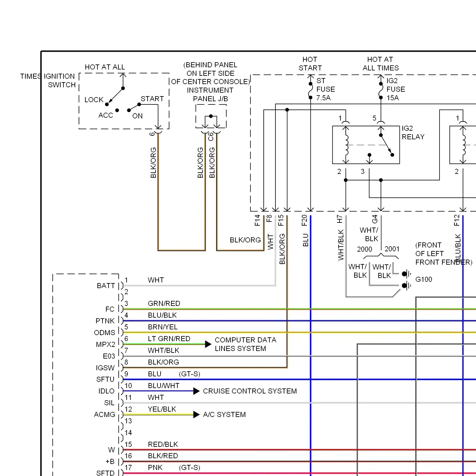Image resolution: width=476 pixels, height=476 pixels.
Task: Click the YEL/BLK wire label
Action: (x=162, y=409)
